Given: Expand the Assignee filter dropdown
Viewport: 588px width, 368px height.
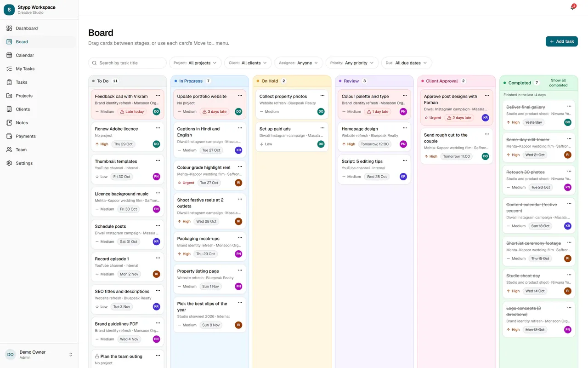Looking at the screenshot, I should click(299, 63).
